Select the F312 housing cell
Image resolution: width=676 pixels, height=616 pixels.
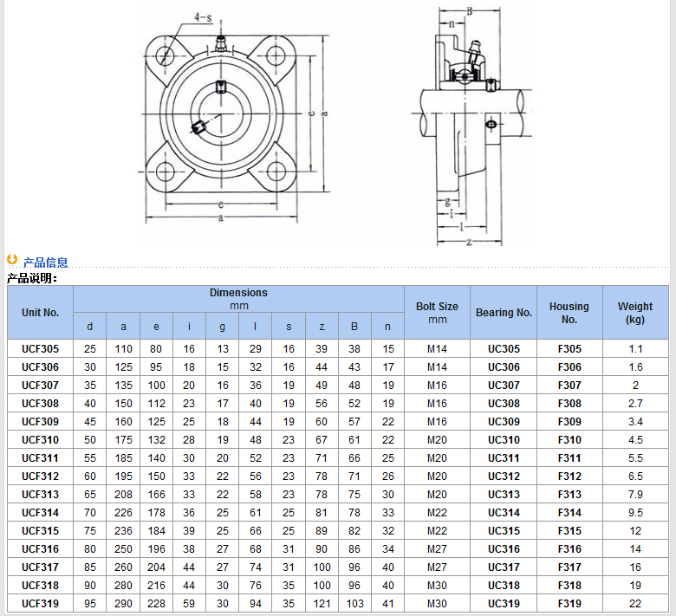pos(569,477)
